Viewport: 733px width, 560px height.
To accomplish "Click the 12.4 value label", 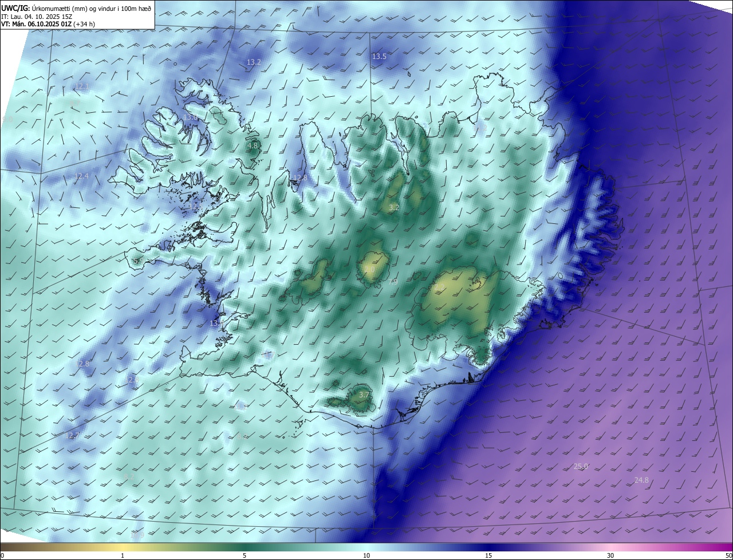I will click(x=82, y=176).
